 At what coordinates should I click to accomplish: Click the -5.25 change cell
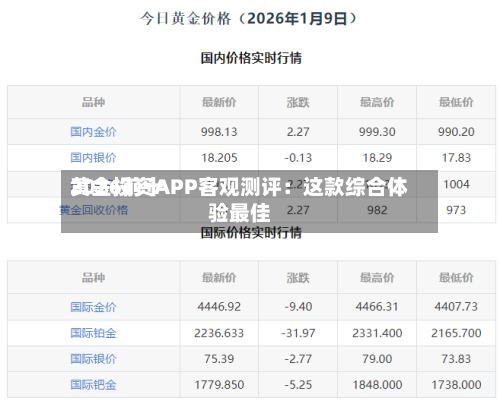click(298, 385)
